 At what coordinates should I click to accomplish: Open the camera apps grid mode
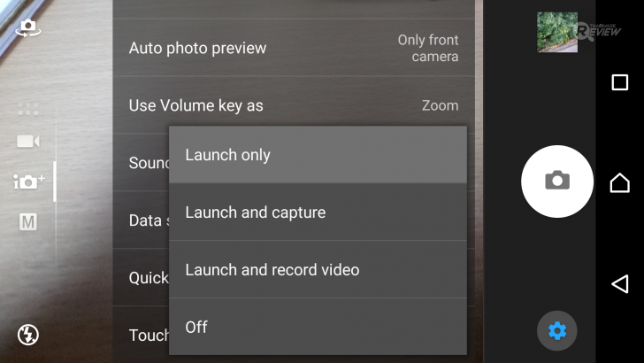(28, 109)
